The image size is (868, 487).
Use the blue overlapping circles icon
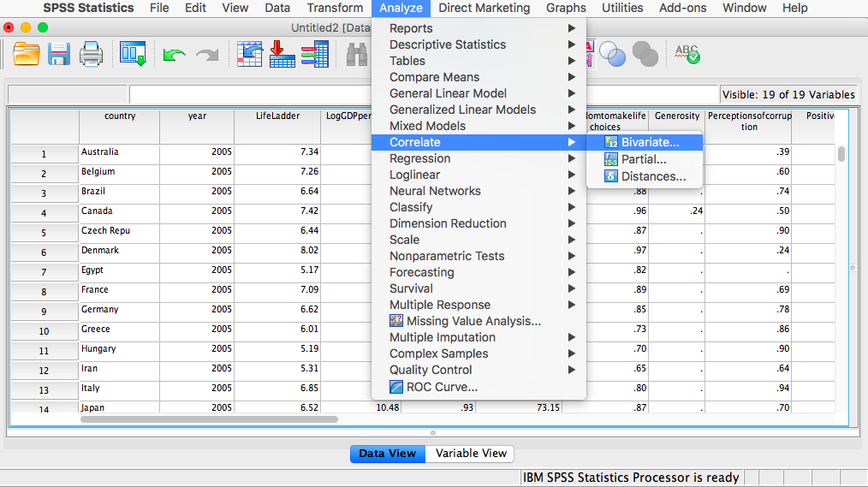tap(612, 54)
